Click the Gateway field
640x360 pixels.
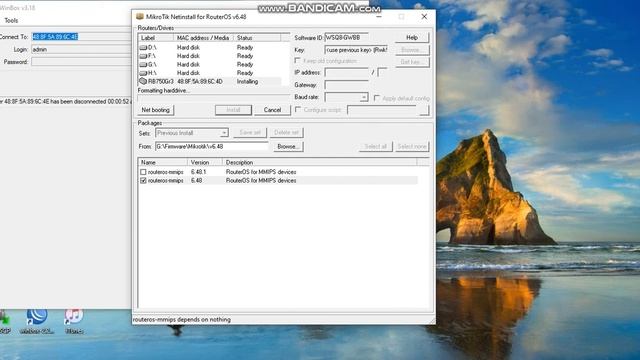coord(346,85)
